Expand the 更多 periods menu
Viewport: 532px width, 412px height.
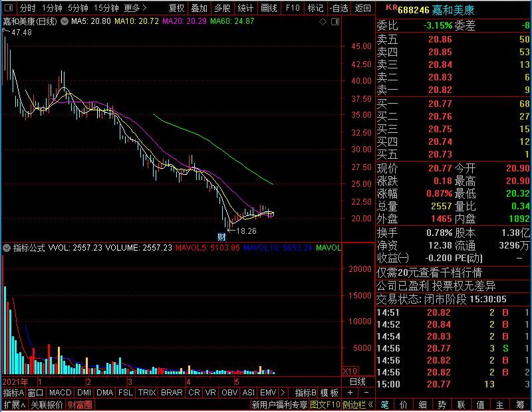click(x=136, y=8)
